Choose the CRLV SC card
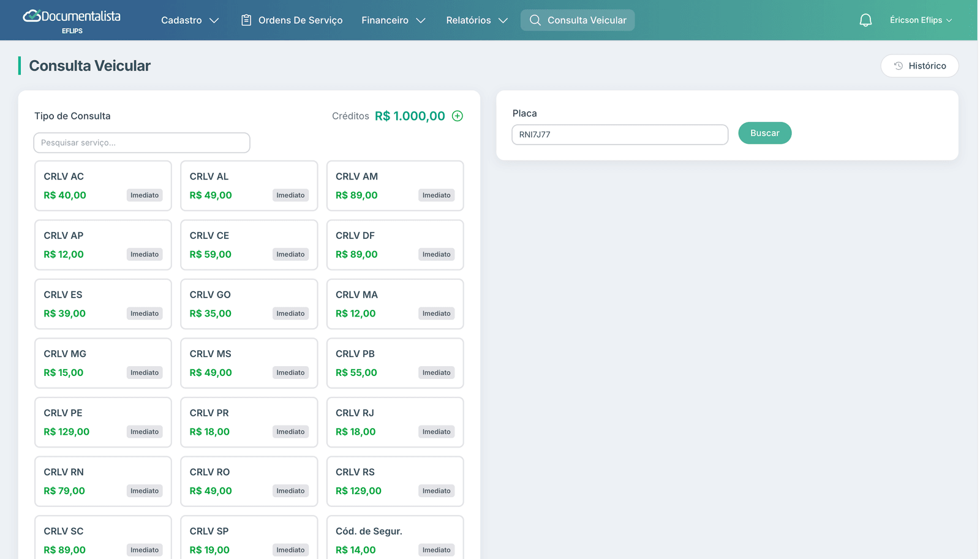Image resolution: width=980 pixels, height=559 pixels. [103, 537]
